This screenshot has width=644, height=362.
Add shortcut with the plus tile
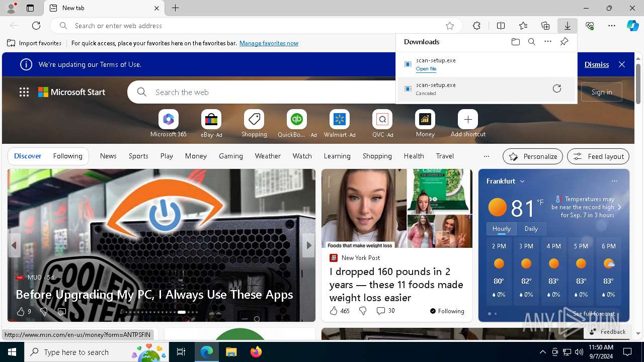coord(468,123)
